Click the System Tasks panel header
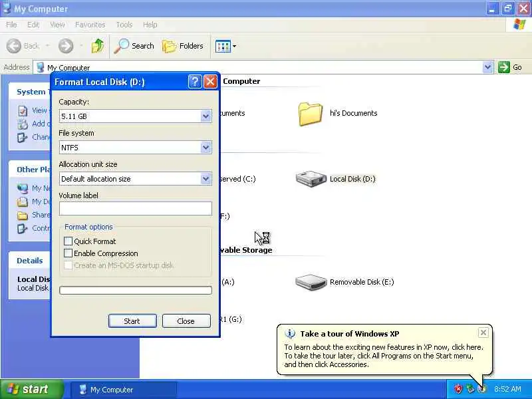Viewport: 532px width, 399px height. pyautogui.click(x=31, y=92)
